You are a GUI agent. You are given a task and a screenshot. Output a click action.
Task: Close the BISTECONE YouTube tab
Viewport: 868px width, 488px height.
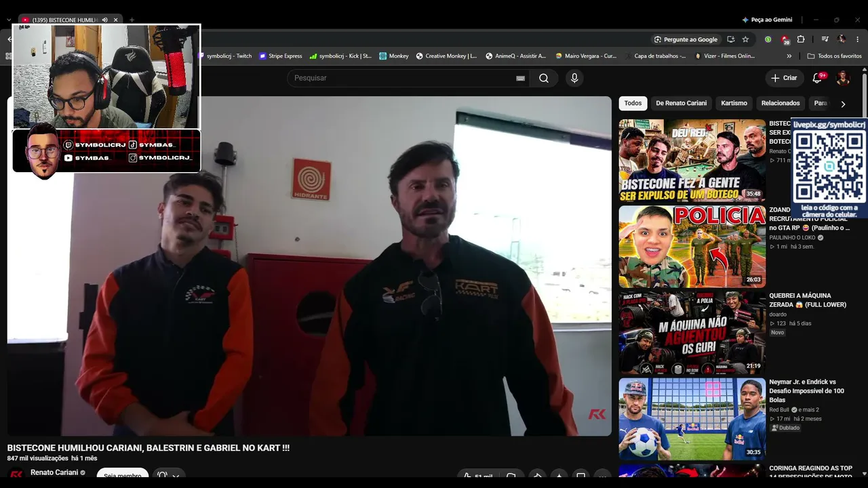tap(116, 20)
